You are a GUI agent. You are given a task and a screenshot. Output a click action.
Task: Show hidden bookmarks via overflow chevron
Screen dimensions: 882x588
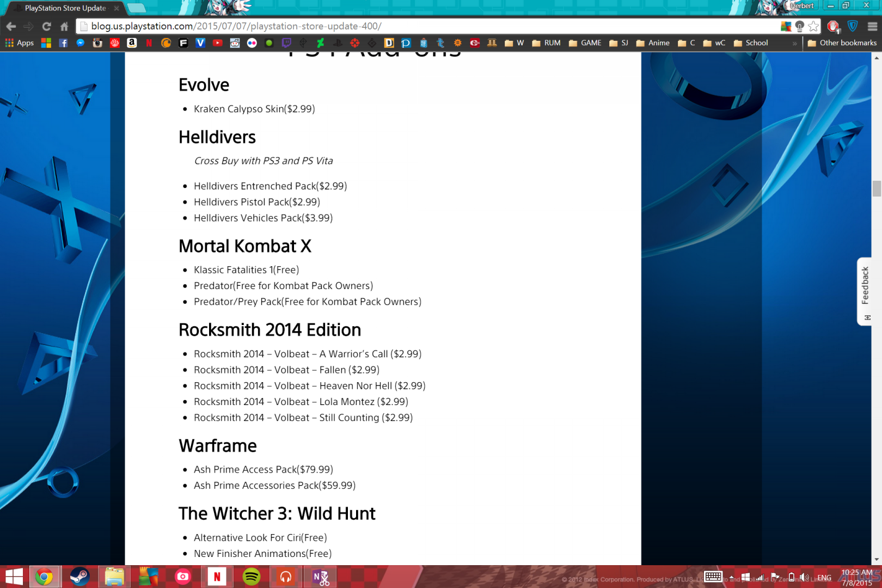(795, 43)
